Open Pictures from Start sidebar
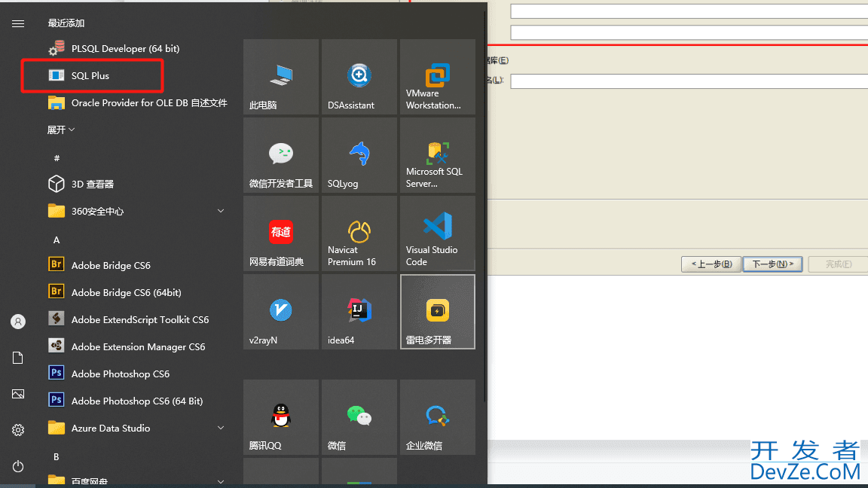 pos(18,394)
